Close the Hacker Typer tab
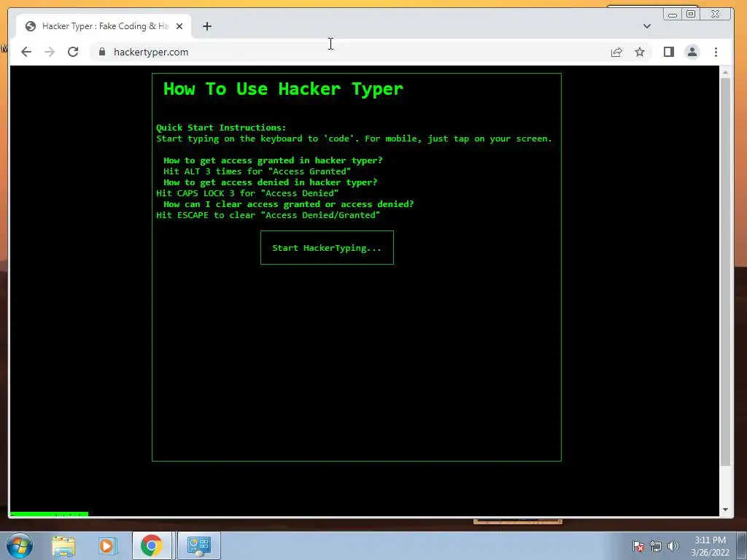The width and height of the screenshot is (747, 560). coord(179,26)
